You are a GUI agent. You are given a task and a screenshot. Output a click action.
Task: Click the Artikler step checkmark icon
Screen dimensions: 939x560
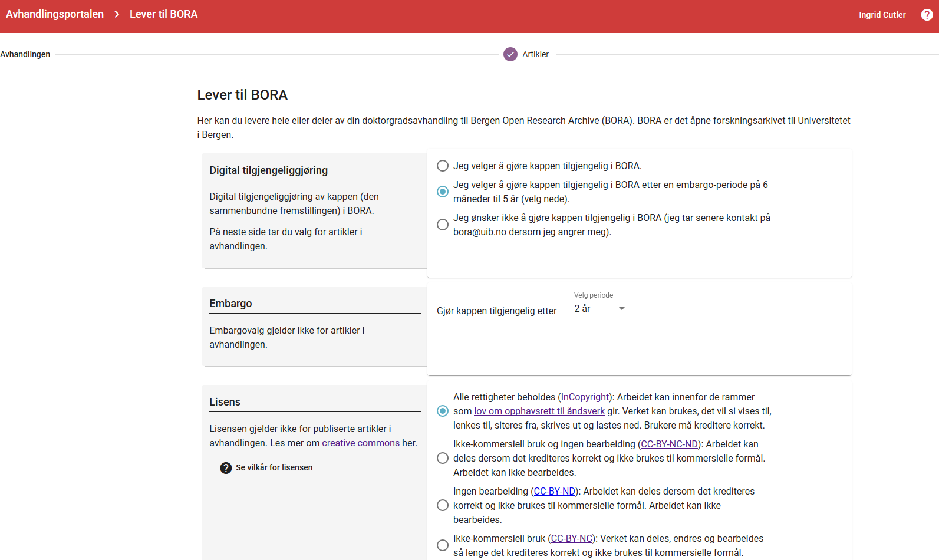point(510,54)
